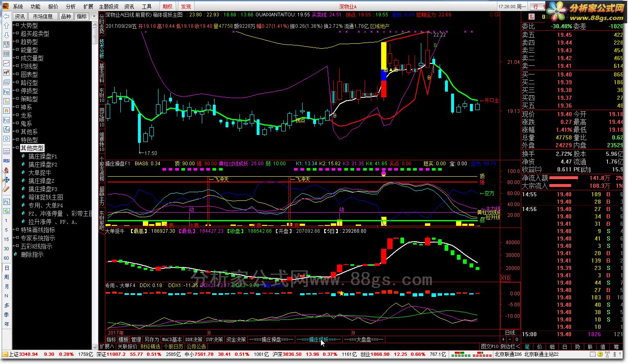Close the indicator side panel with X
628x364 pixels.
[95, 16]
